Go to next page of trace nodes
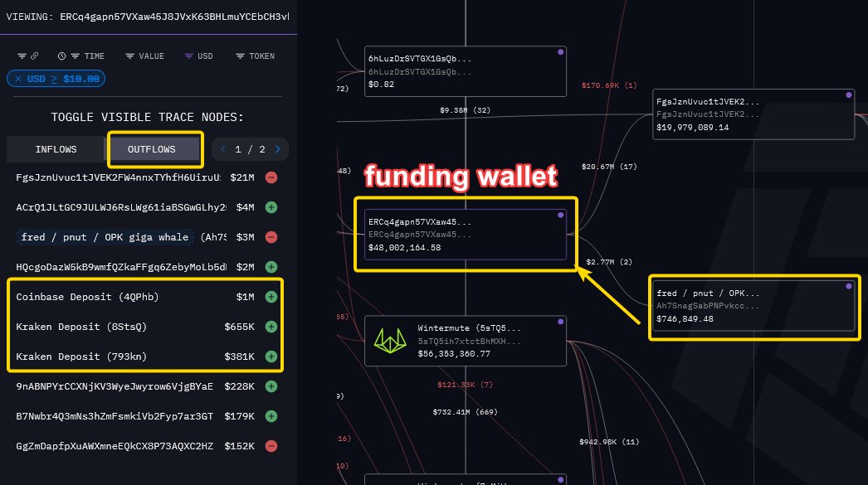 tap(278, 149)
